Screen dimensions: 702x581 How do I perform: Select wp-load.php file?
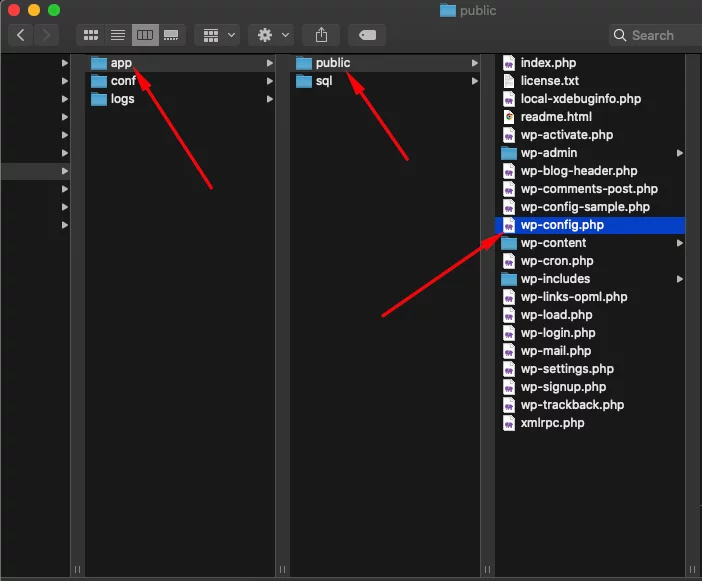(590, 315)
